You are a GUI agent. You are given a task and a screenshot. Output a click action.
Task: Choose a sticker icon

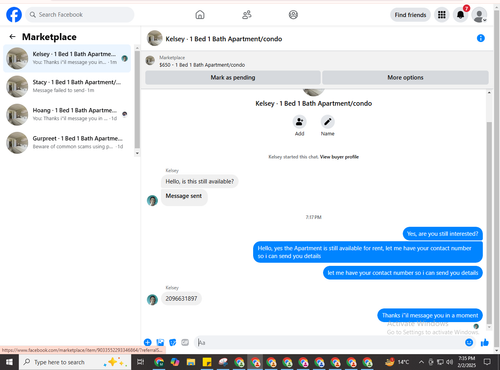tap(173, 342)
